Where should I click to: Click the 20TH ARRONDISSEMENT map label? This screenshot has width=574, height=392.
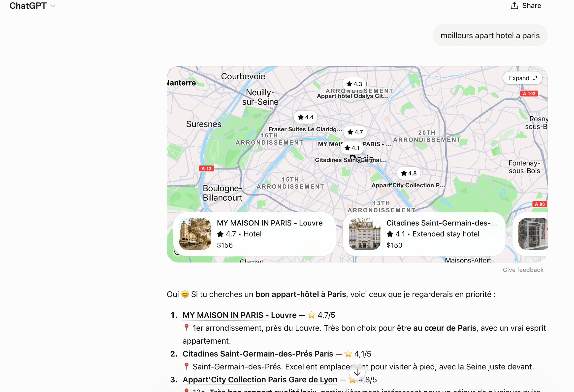point(427,136)
